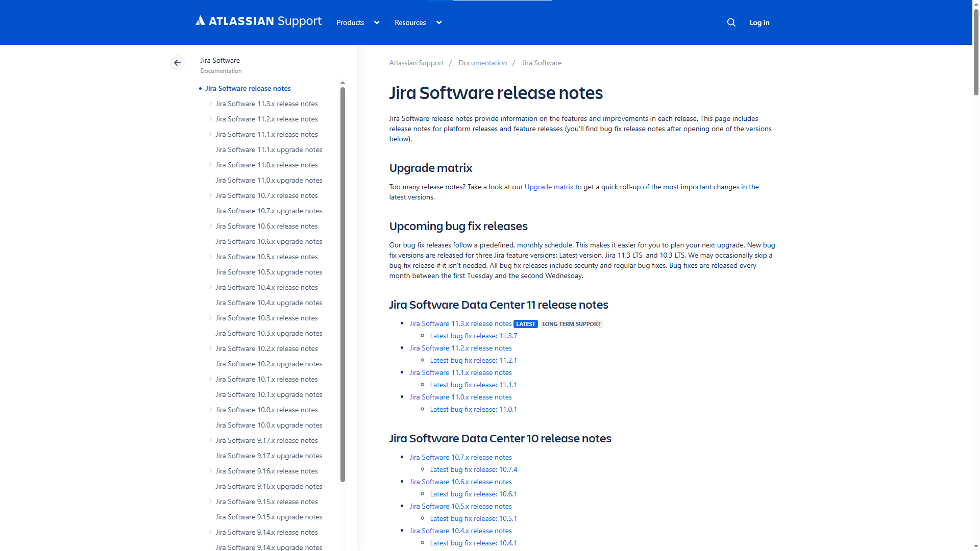The width and height of the screenshot is (980, 551).
Task: Open Jira Software 11.2.x release notes link in content
Action: (460, 348)
